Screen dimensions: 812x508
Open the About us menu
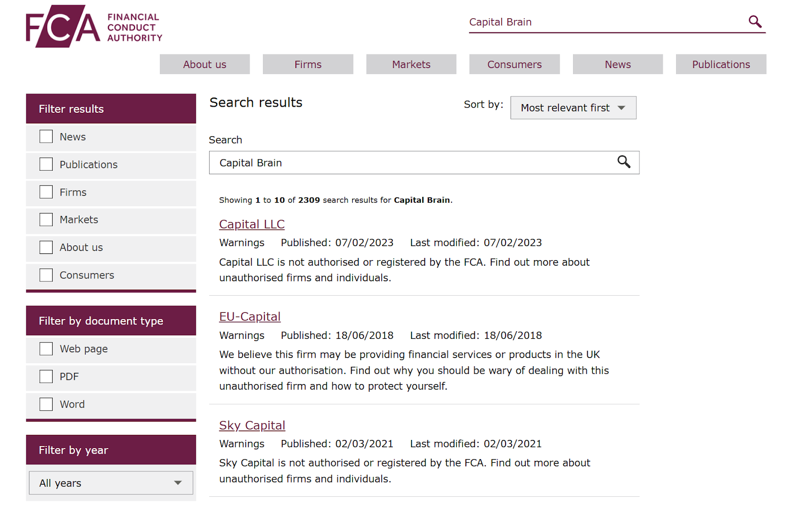205,65
